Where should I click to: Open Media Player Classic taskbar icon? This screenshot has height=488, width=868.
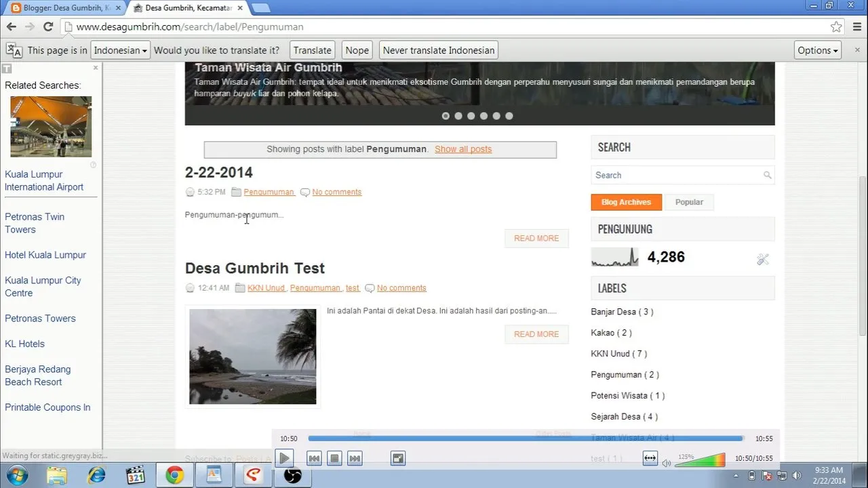pyautogui.click(x=136, y=475)
